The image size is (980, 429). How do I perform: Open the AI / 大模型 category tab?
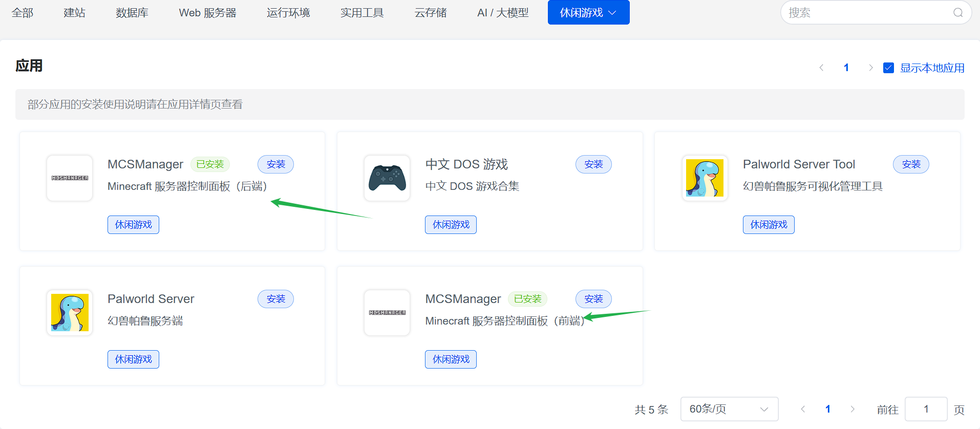click(502, 13)
